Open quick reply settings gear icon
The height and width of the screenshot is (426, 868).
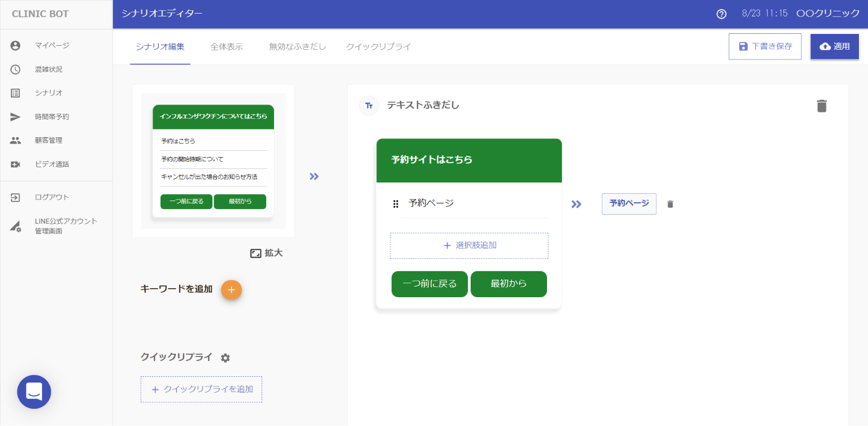tap(225, 358)
